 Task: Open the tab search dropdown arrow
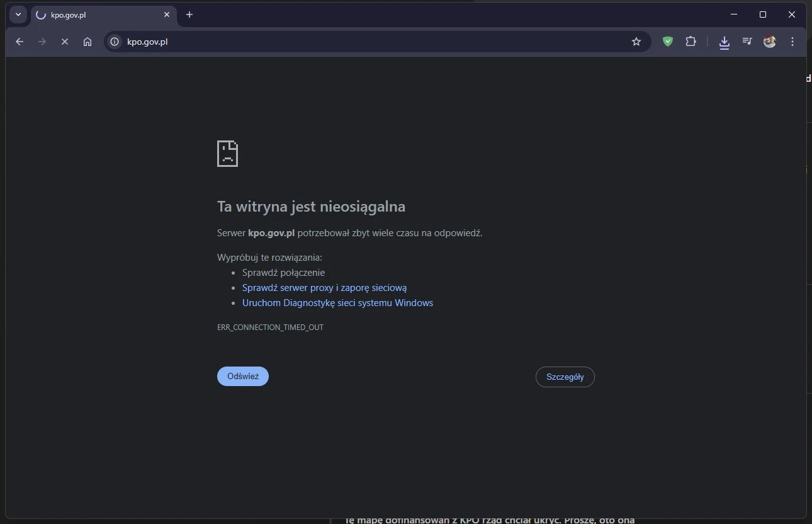[18, 14]
